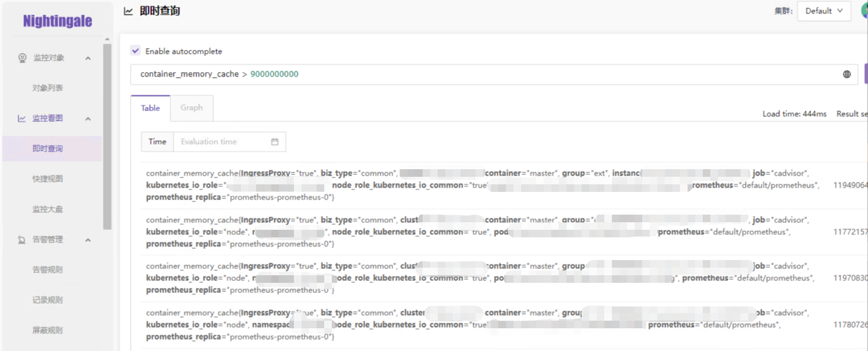Open 对象列表 in the sidebar
This screenshot has width=868, height=351.
coord(48,88)
